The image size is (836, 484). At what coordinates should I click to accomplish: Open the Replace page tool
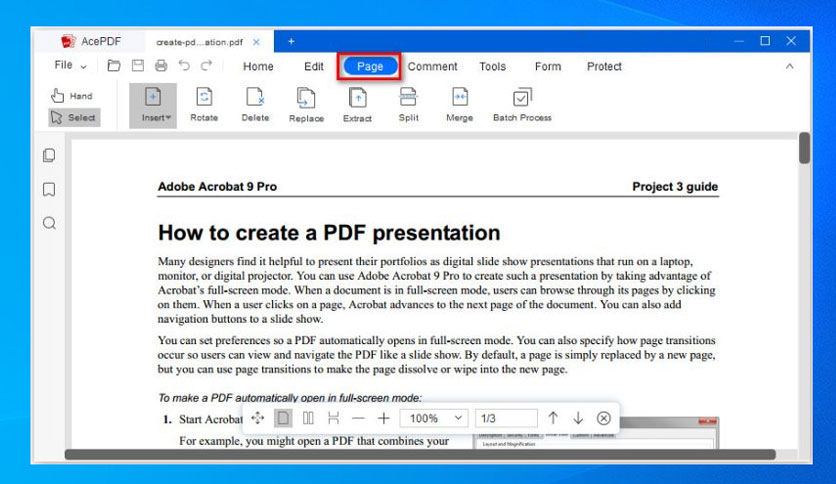click(x=306, y=105)
